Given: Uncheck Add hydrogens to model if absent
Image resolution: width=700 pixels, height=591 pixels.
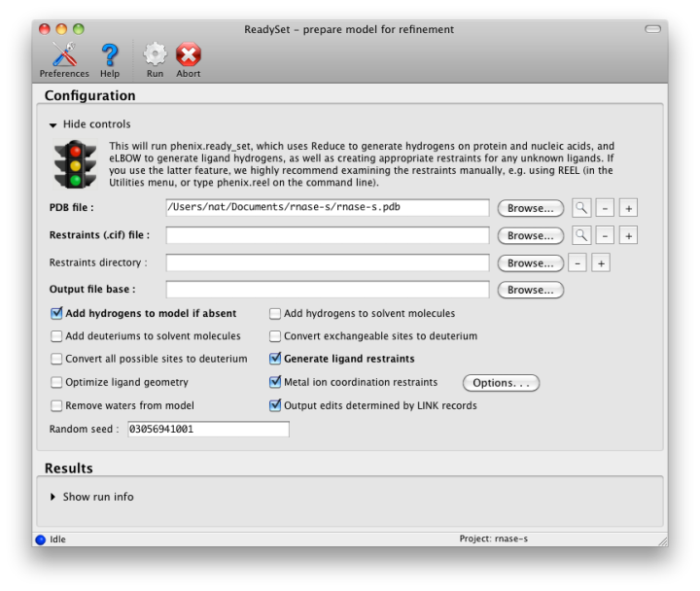Looking at the screenshot, I should [x=56, y=314].
